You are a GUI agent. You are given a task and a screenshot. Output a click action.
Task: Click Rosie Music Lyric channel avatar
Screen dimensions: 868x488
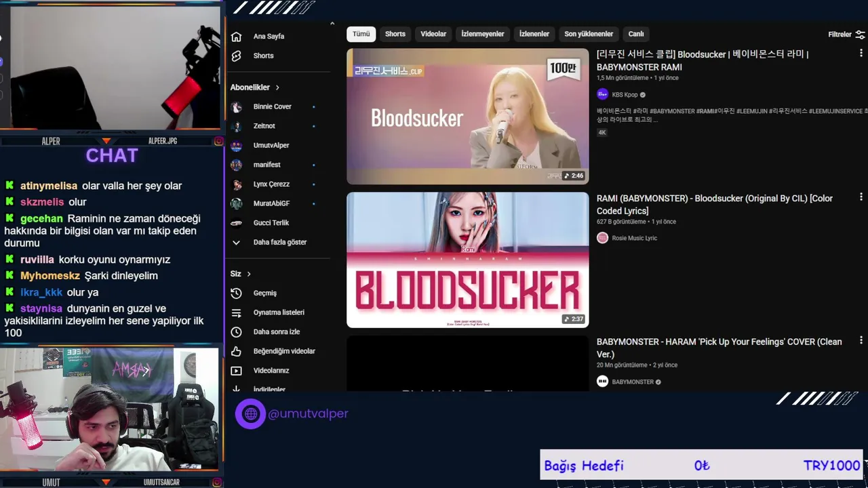602,238
